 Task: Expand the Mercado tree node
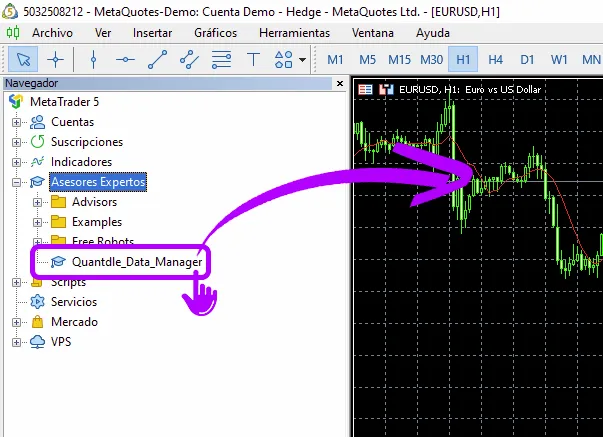coord(16,322)
